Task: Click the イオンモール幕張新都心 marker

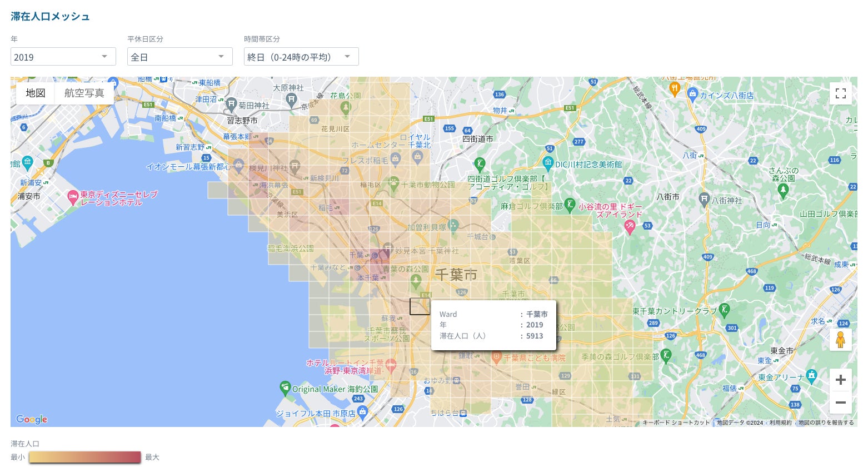Action: (238, 165)
